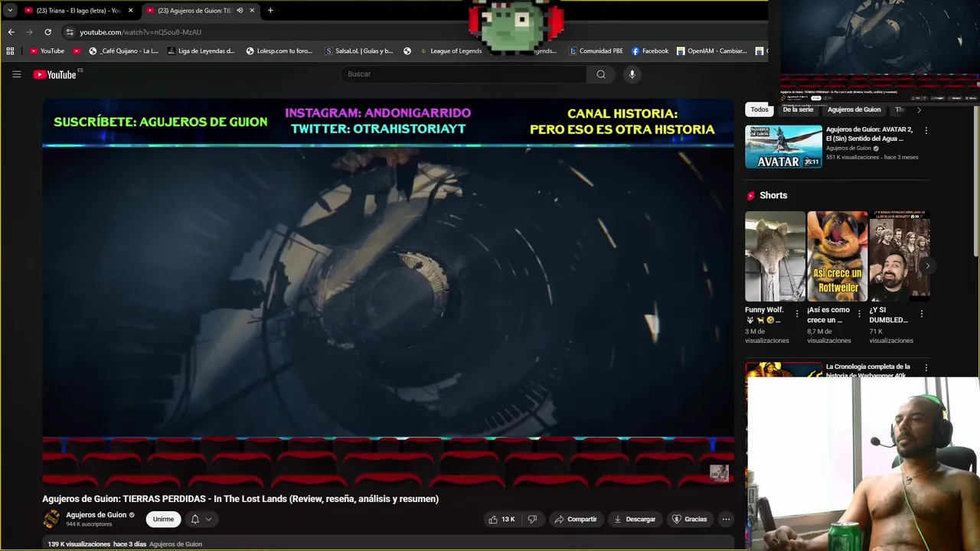This screenshot has width=980, height=551.
Task: Open the Lolesp.com bookmark
Action: pos(279,51)
